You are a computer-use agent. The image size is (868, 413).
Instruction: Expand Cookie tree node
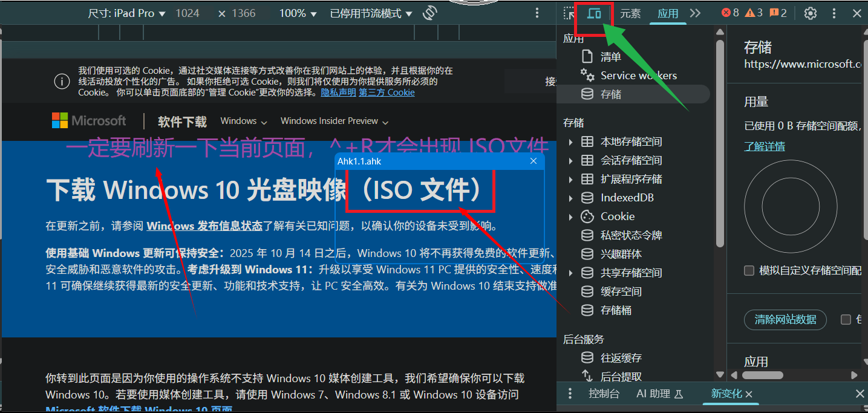pos(570,217)
